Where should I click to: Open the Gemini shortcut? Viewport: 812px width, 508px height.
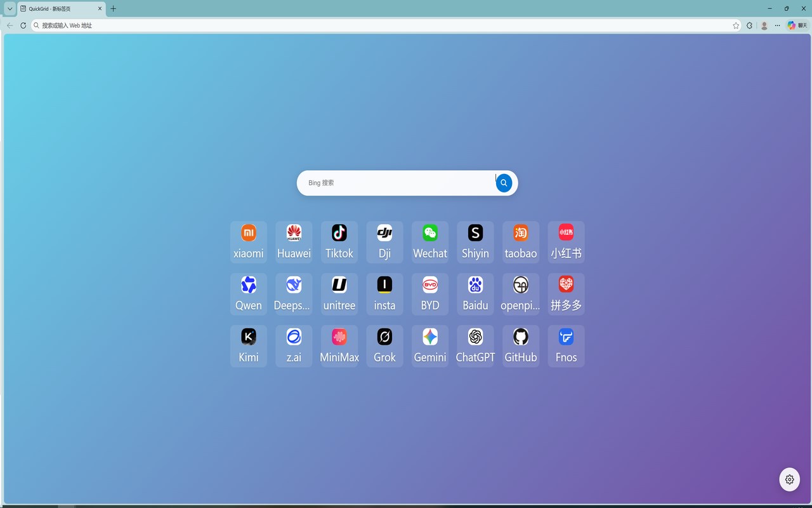(x=429, y=345)
